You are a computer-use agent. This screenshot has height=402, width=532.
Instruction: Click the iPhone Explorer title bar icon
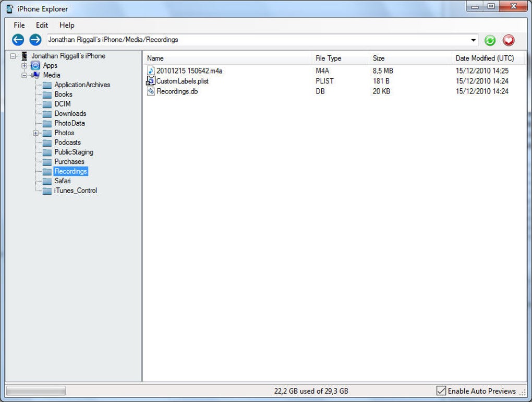coord(10,9)
